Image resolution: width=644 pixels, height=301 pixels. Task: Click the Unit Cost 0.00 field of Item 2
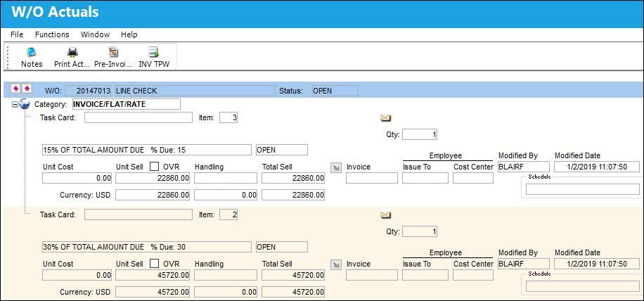coord(77,275)
